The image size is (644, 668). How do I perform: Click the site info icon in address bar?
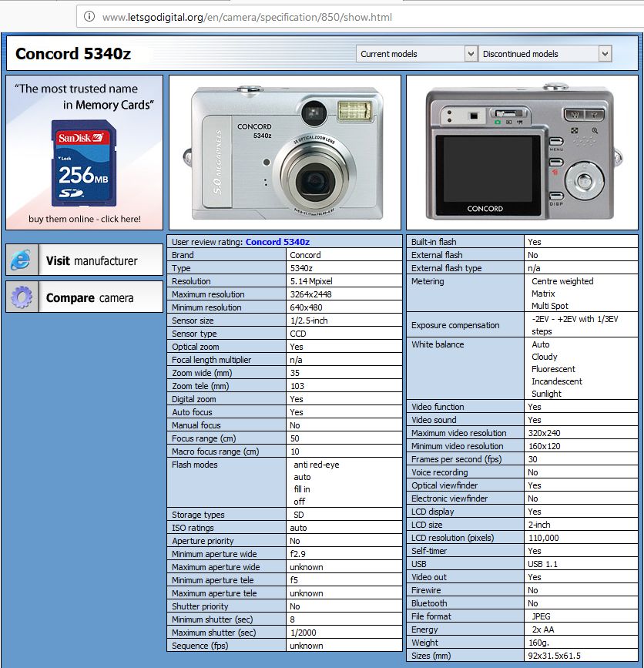coord(89,17)
